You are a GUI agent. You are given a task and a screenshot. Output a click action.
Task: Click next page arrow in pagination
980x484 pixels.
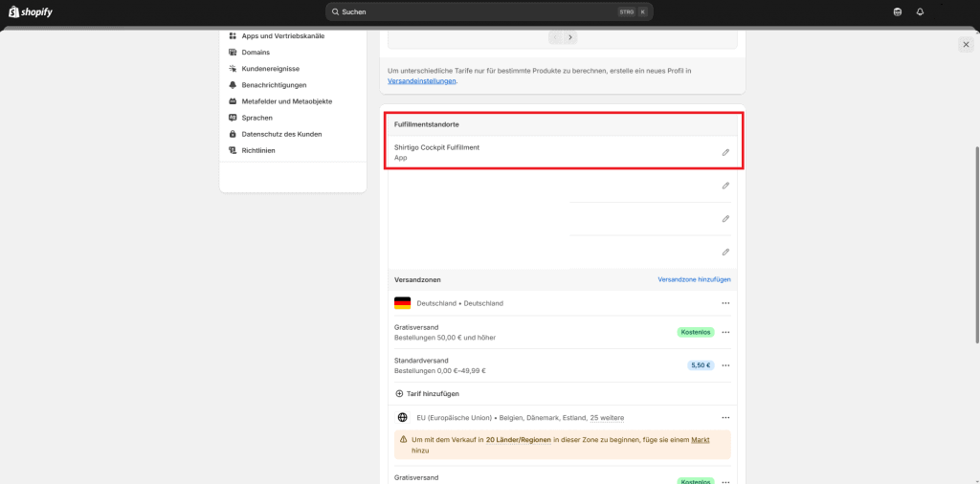tap(570, 37)
